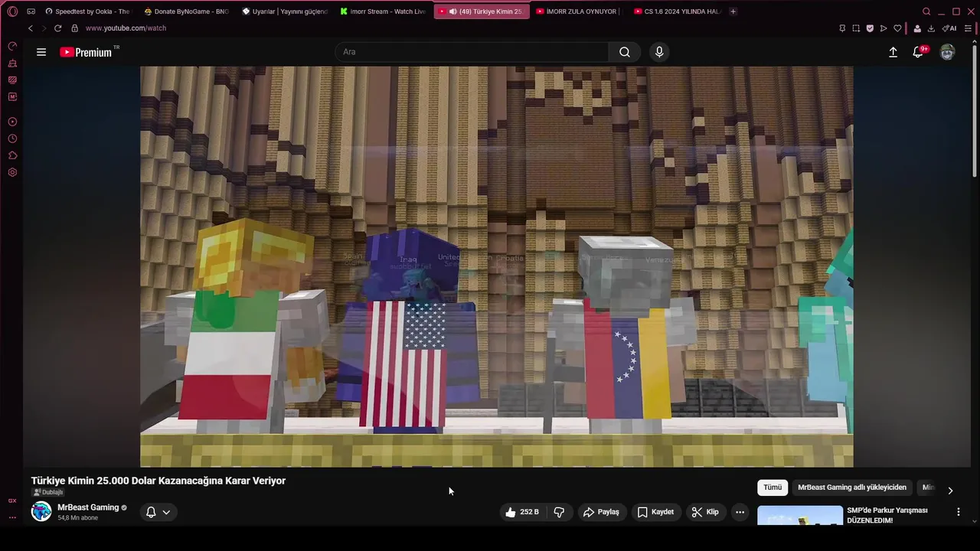Open the YouTube account avatar menu
The image size is (980, 551).
click(947, 52)
